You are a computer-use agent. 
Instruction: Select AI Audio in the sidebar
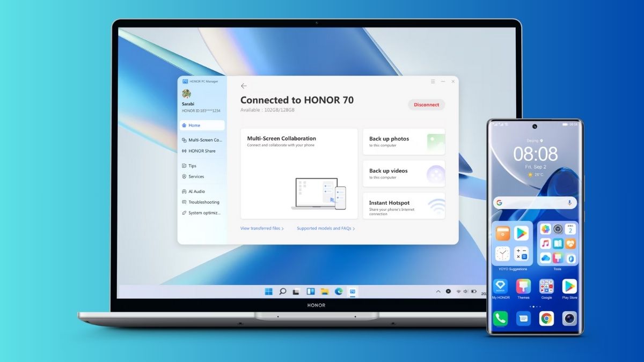click(194, 191)
